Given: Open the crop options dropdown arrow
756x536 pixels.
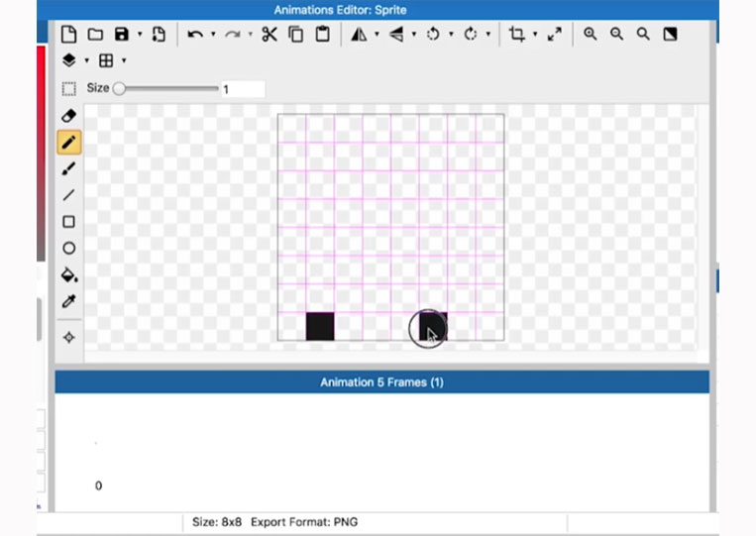Looking at the screenshot, I should [535, 35].
